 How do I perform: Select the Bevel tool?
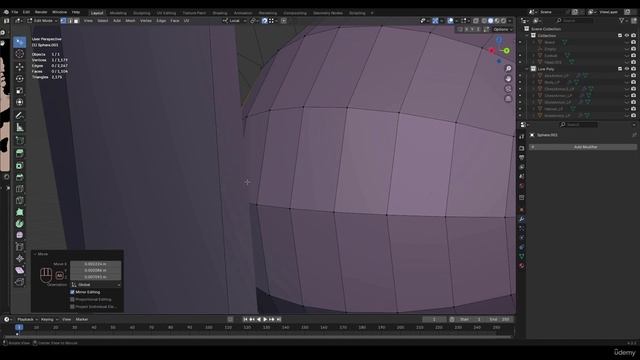(19, 177)
